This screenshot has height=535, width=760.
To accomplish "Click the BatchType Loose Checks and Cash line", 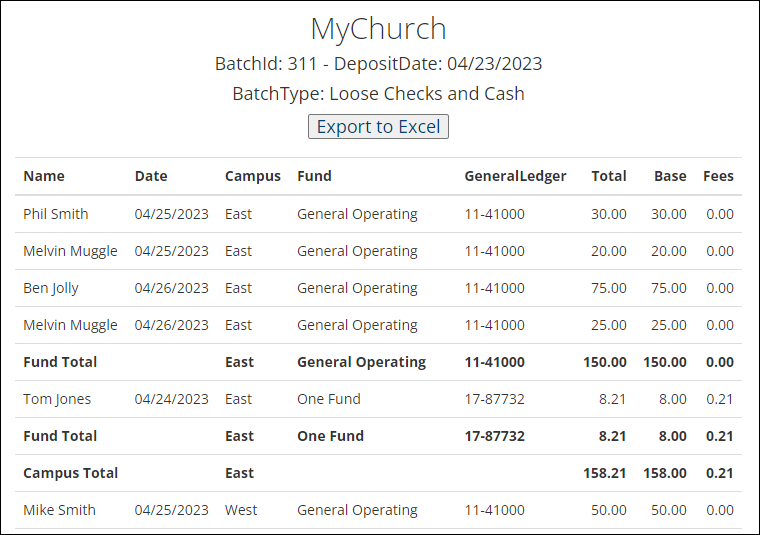I will pyautogui.click(x=378, y=94).
